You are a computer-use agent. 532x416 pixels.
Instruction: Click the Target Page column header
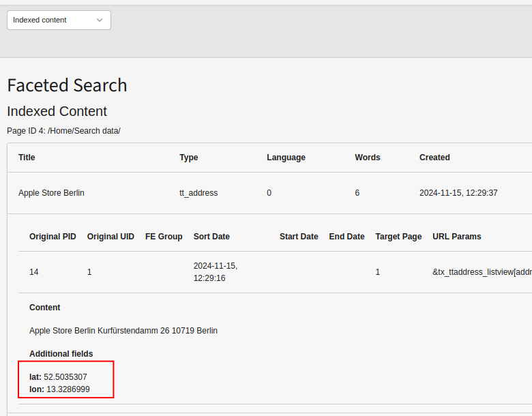398,237
